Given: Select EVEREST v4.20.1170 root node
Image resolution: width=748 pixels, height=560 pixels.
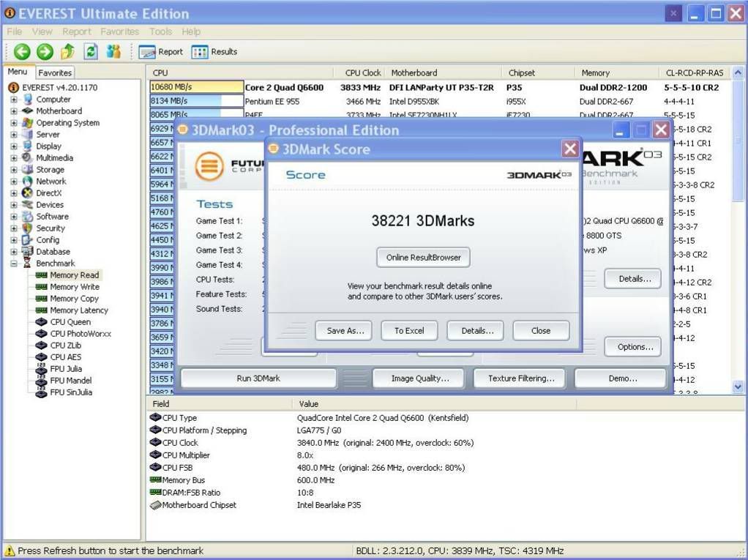Looking at the screenshot, I should pyautogui.click(x=59, y=87).
